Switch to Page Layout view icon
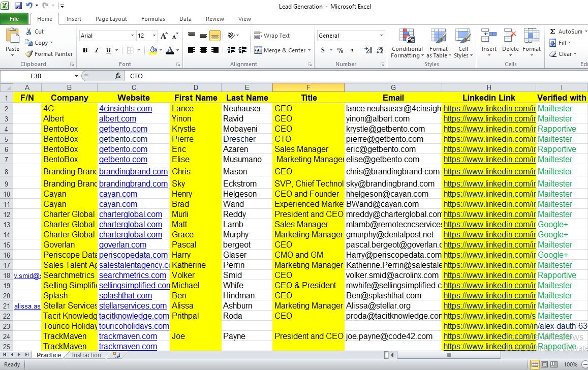 [544, 364]
